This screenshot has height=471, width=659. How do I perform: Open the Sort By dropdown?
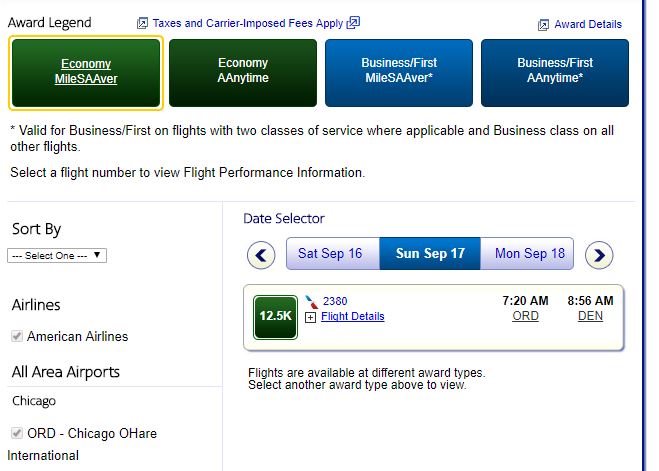pos(57,255)
